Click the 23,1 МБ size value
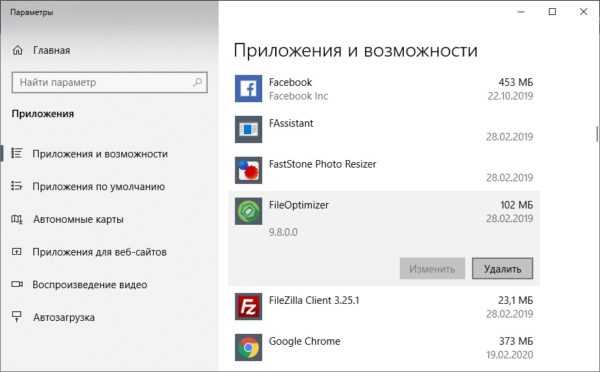 [x=515, y=300]
